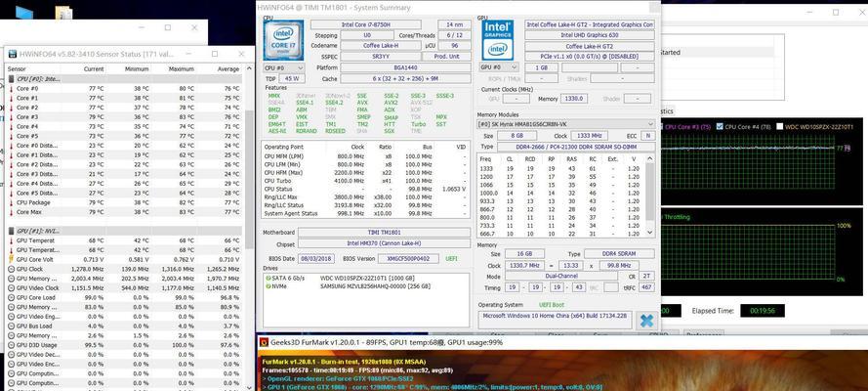Image resolution: width=868 pixels, height=391 pixels.
Task: Click the Elapsed Time 00:19:56 display
Action: tap(763, 311)
